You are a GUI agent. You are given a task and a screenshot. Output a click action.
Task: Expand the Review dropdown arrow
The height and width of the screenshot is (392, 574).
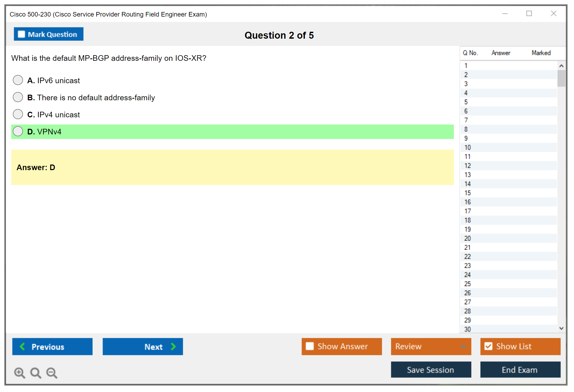click(x=463, y=346)
